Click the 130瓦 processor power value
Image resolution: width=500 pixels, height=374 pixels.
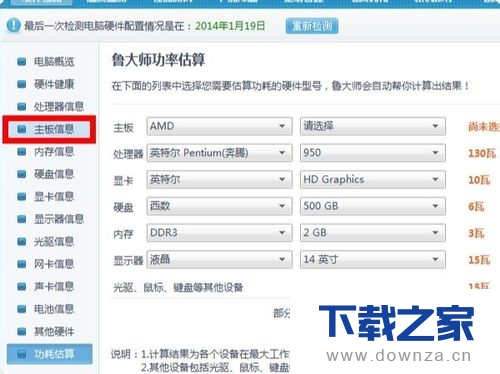[x=482, y=153]
